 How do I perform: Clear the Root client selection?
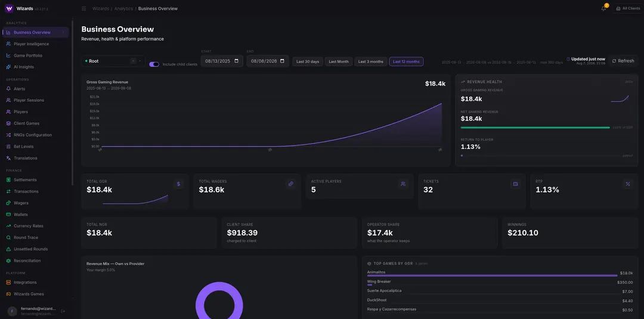click(x=132, y=61)
